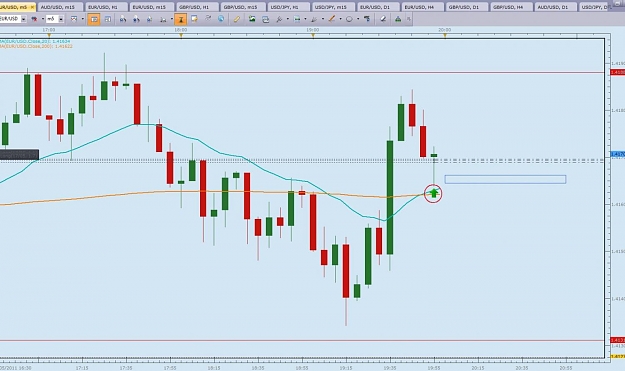Click the text label tool icon
Viewport: 625px width, 371px height.
point(367,19)
